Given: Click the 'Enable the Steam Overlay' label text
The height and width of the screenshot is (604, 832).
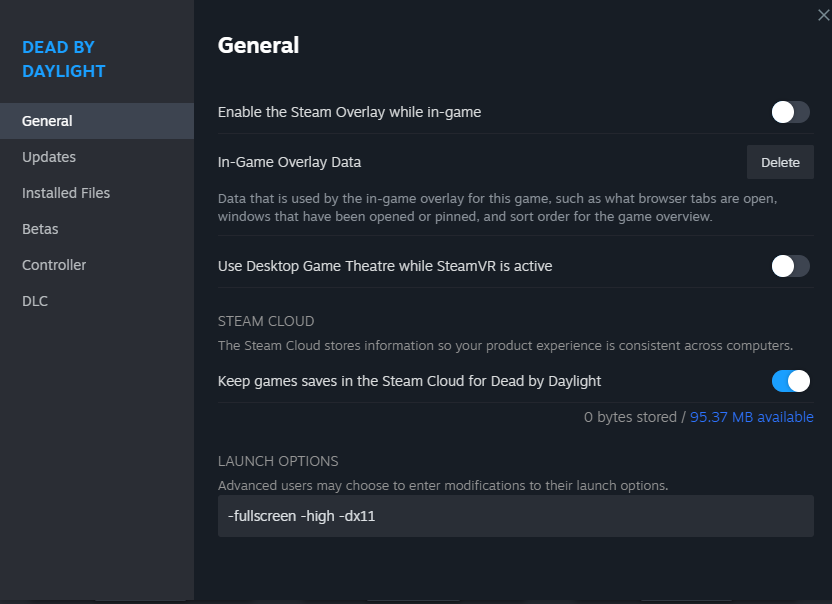Looking at the screenshot, I should [349, 113].
